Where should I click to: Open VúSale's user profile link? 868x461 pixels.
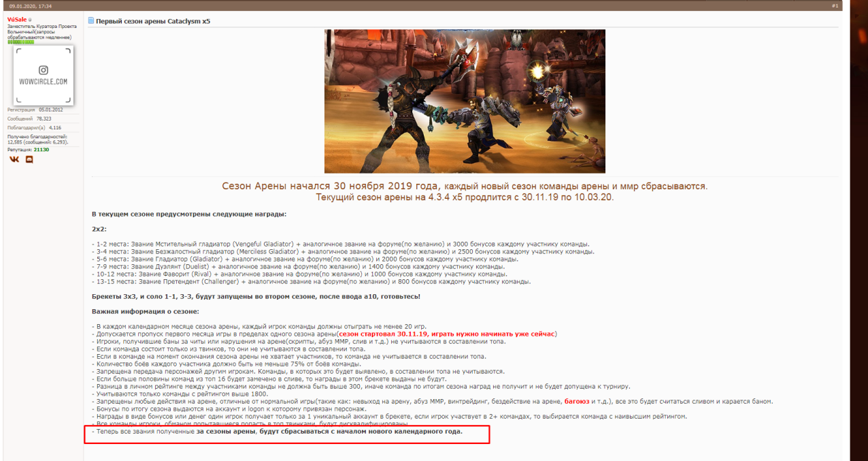coord(17,20)
